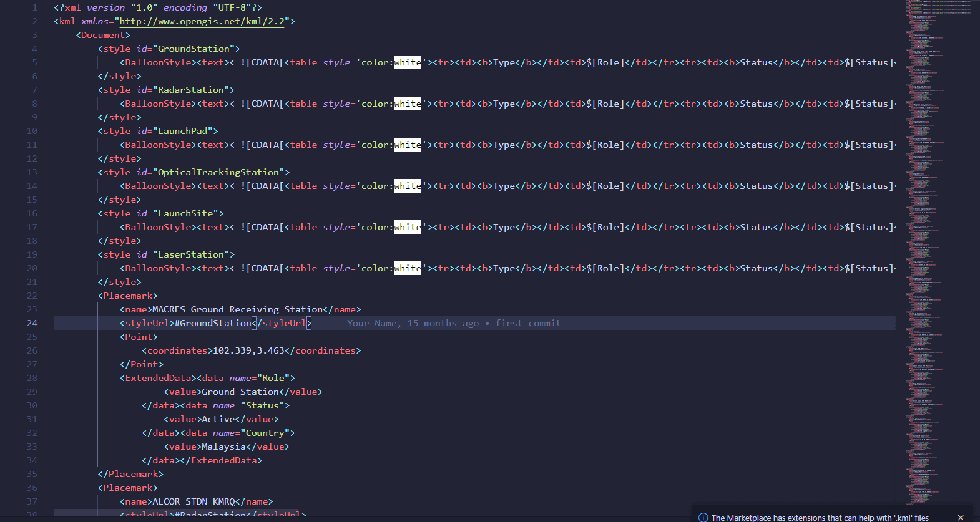Click 'Your Name, 15 months ago' blame text

pyautogui.click(x=413, y=323)
